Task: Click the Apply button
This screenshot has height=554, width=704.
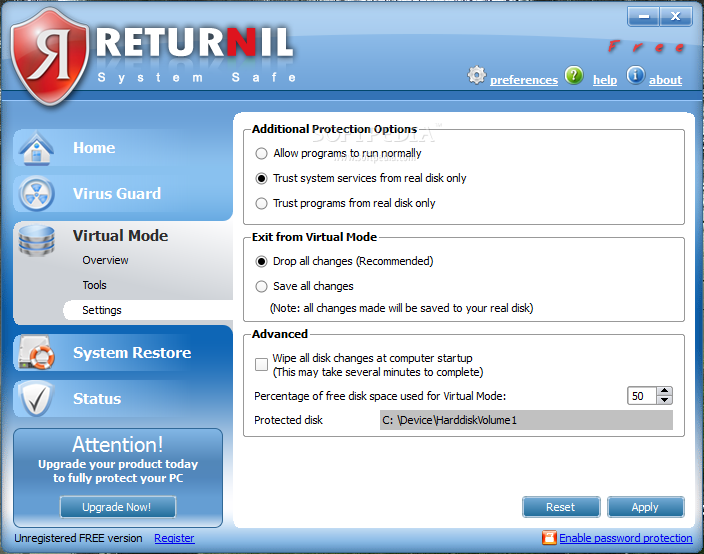Action: [x=645, y=507]
